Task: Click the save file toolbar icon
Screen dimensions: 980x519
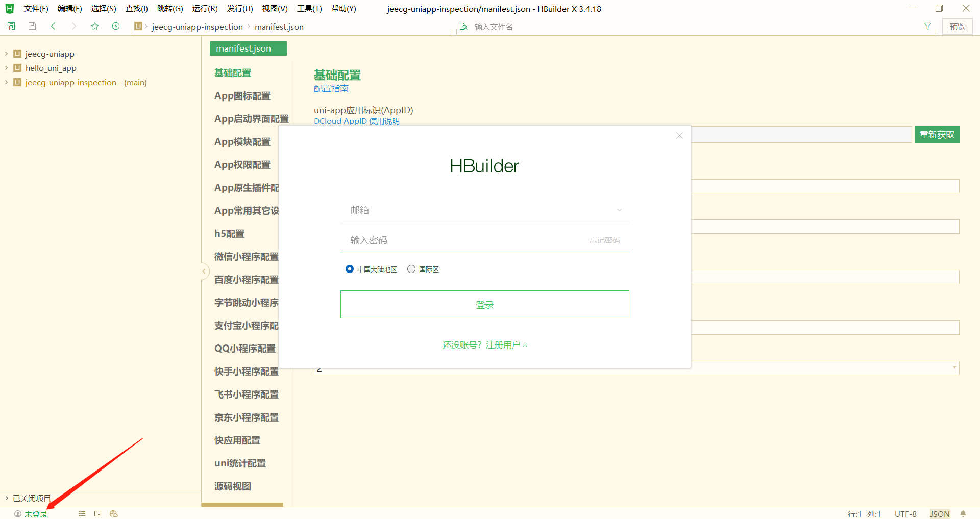Action: tap(32, 26)
